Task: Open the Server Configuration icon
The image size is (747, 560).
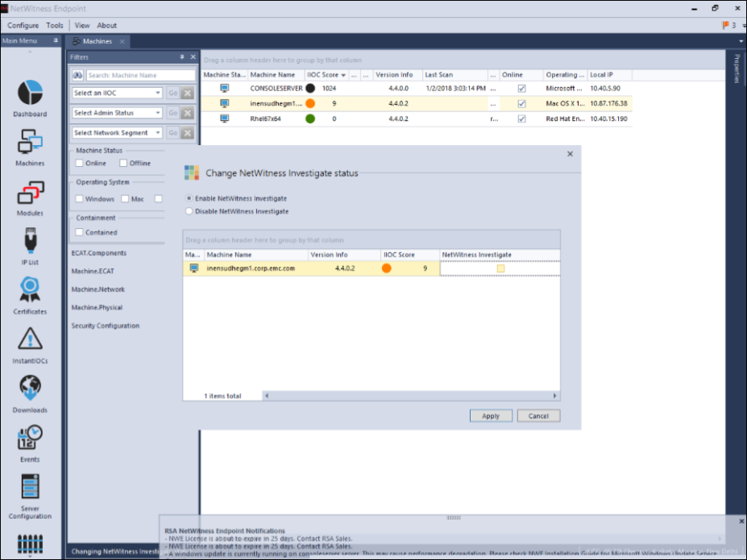Action: (x=30, y=488)
